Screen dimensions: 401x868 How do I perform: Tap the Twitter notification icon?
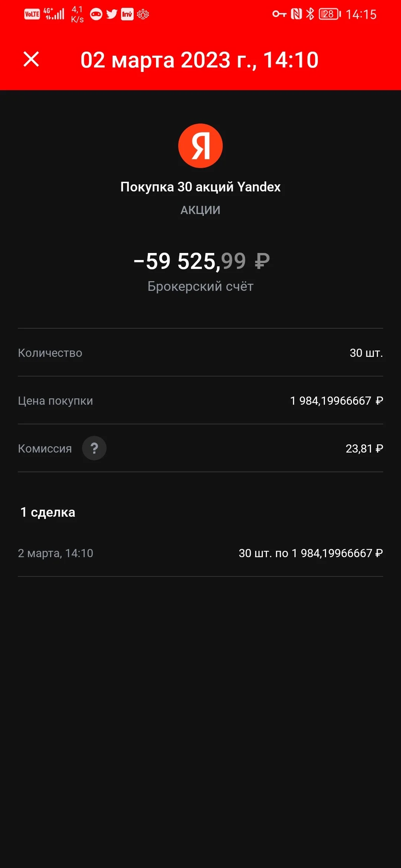tap(111, 14)
